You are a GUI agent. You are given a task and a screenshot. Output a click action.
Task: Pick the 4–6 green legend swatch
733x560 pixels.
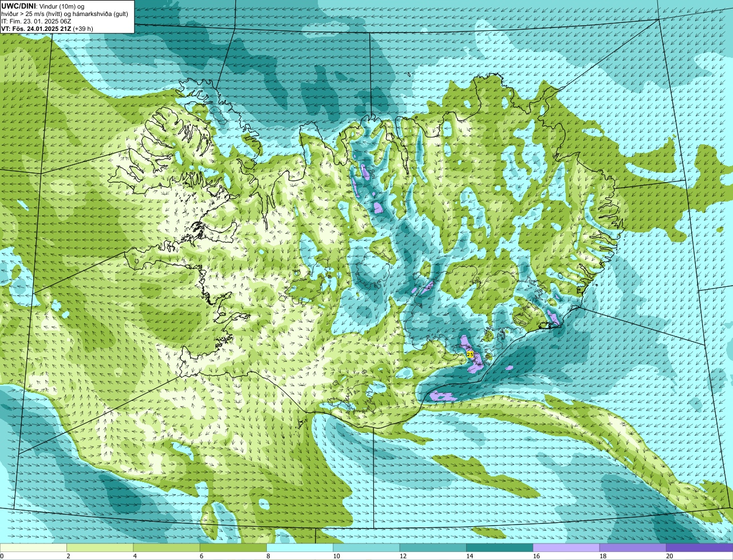click(167, 548)
